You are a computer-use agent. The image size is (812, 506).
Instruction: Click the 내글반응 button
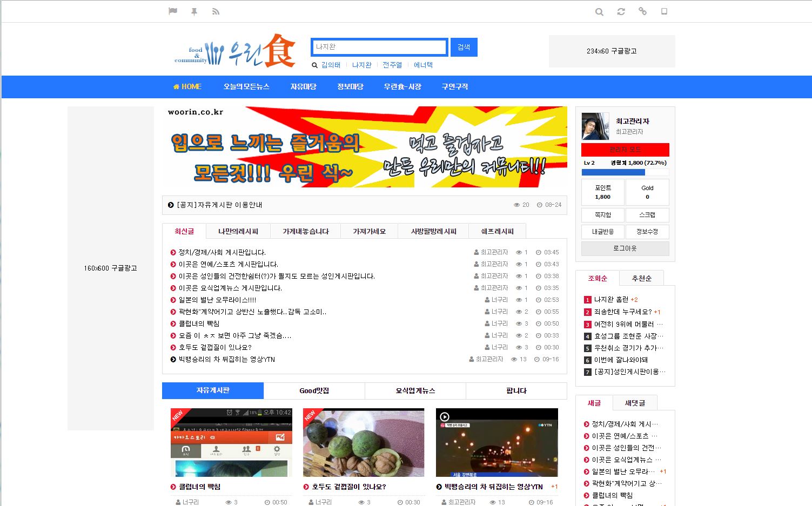pos(603,232)
